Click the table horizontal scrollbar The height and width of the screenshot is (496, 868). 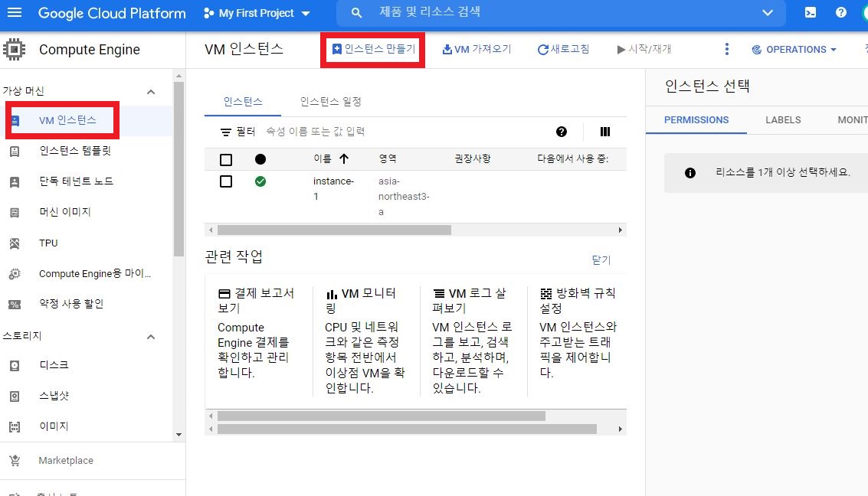tap(334, 230)
